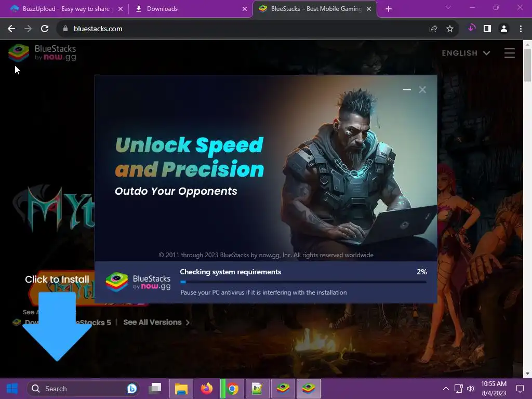Image resolution: width=532 pixels, height=399 pixels.
Task: Click the address bar showing bluestacks.com
Action: point(258,29)
